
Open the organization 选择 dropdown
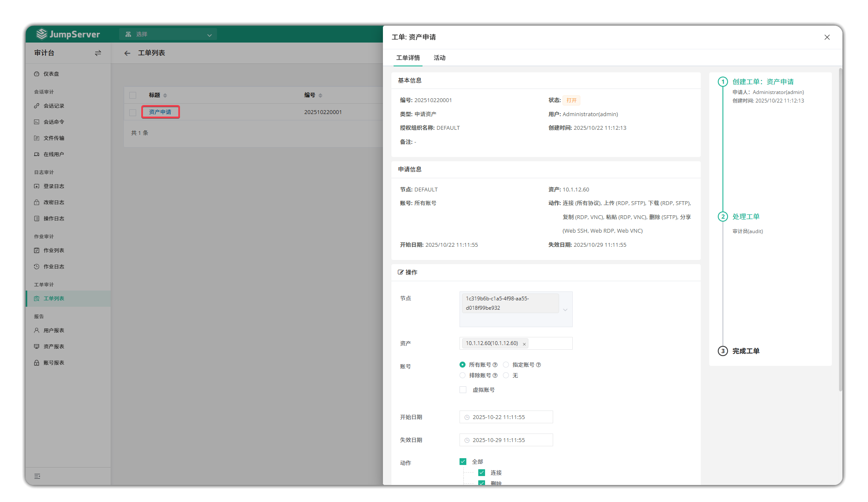point(168,34)
